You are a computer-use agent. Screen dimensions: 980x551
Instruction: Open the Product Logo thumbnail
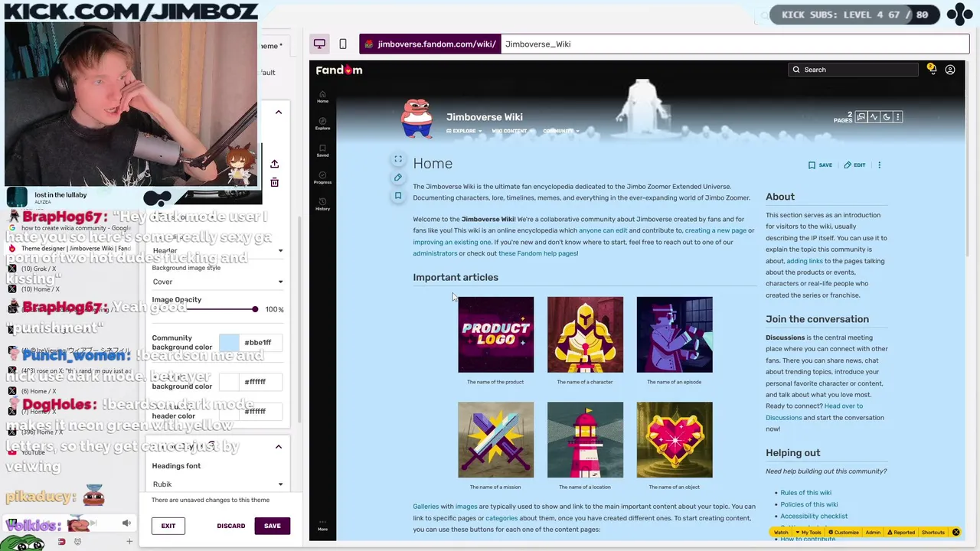pos(495,334)
